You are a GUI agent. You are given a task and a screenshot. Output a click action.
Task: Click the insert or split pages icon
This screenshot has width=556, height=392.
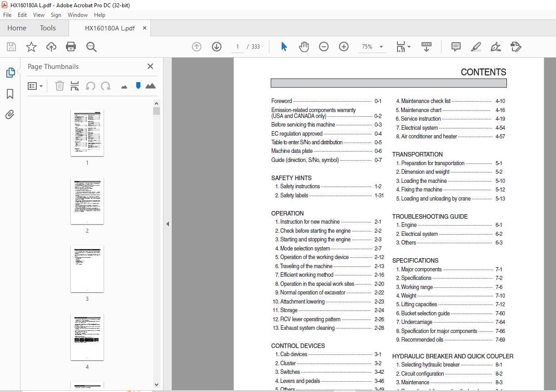coord(75,86)
